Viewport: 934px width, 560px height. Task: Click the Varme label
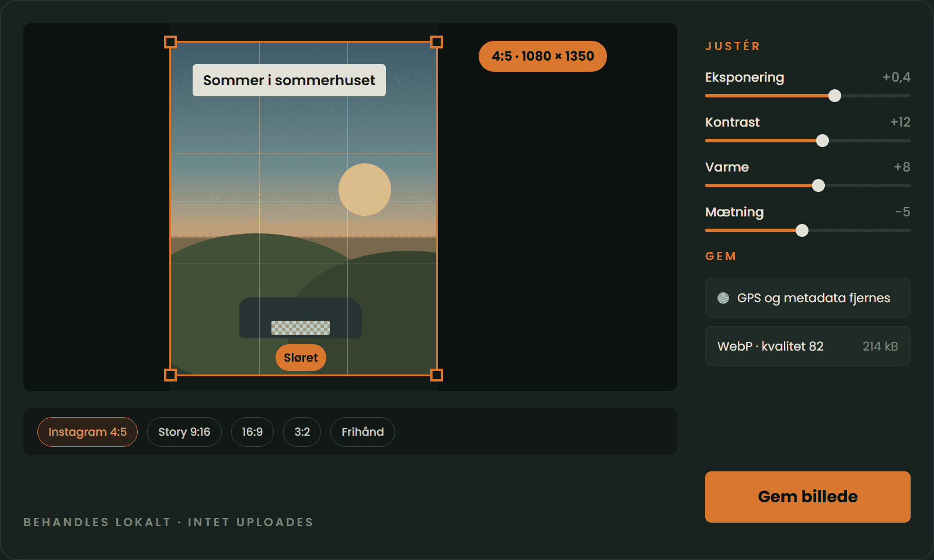point(727,167)
